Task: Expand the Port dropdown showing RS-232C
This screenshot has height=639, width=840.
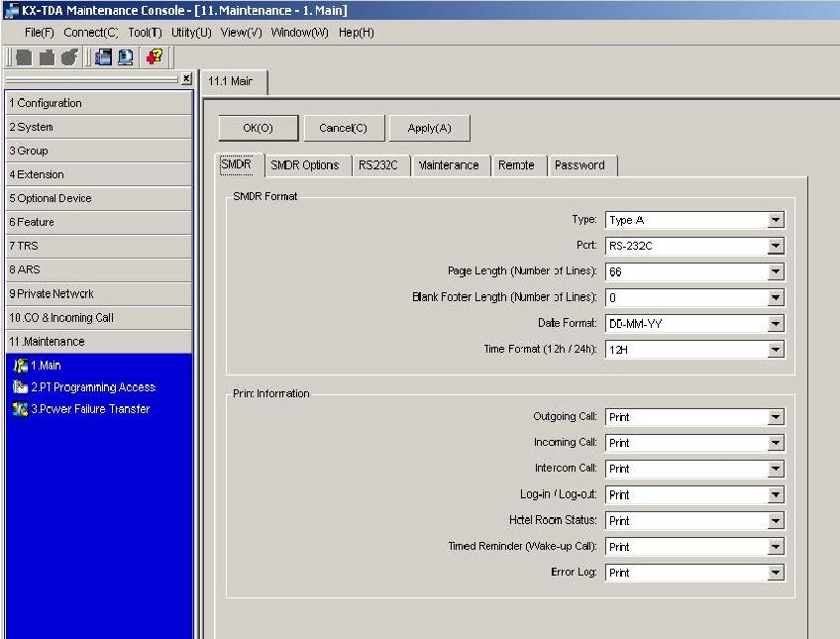Action: pyautogui.click(x=775, y=246)
